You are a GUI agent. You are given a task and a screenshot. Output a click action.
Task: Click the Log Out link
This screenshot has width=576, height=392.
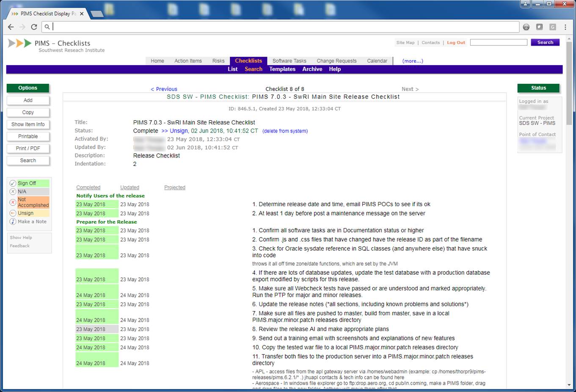coord(456,43)
